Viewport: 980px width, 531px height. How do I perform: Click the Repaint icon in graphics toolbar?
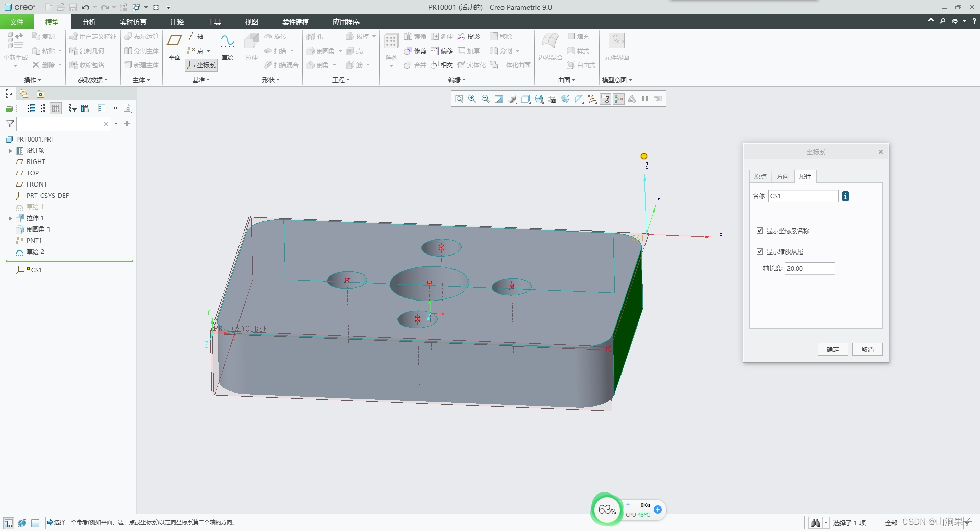(x=499, y=99)
